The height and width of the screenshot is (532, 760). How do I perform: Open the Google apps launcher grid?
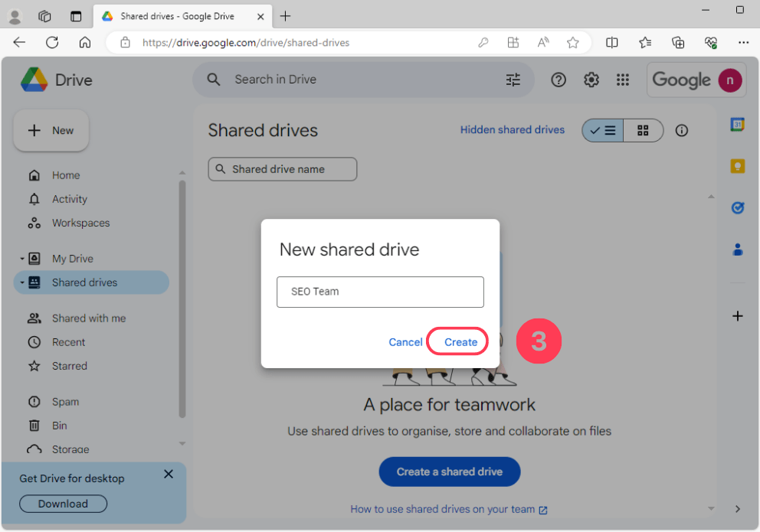pos(623,79)
